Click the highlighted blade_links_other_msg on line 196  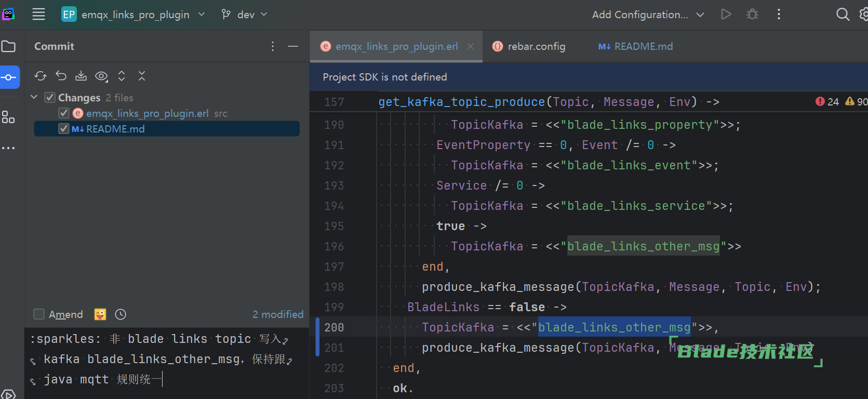tap(643, 246)
